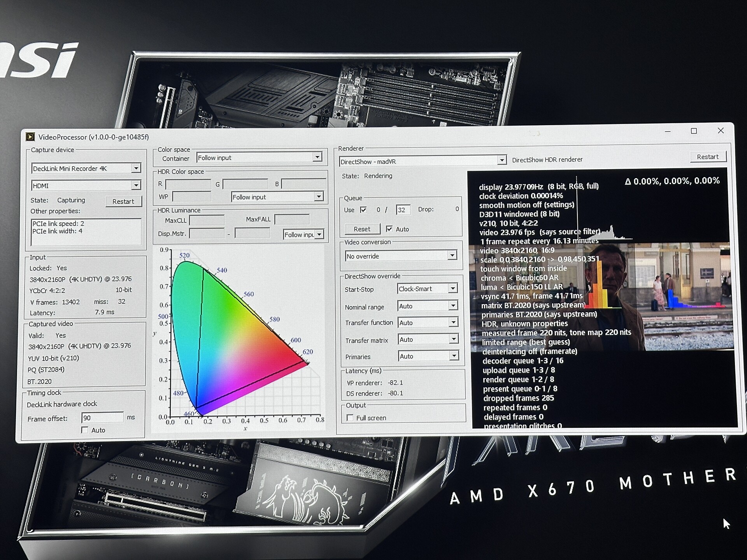Click the "dropped frames 285" stat line
747x560 pixels.
(519, 398)
